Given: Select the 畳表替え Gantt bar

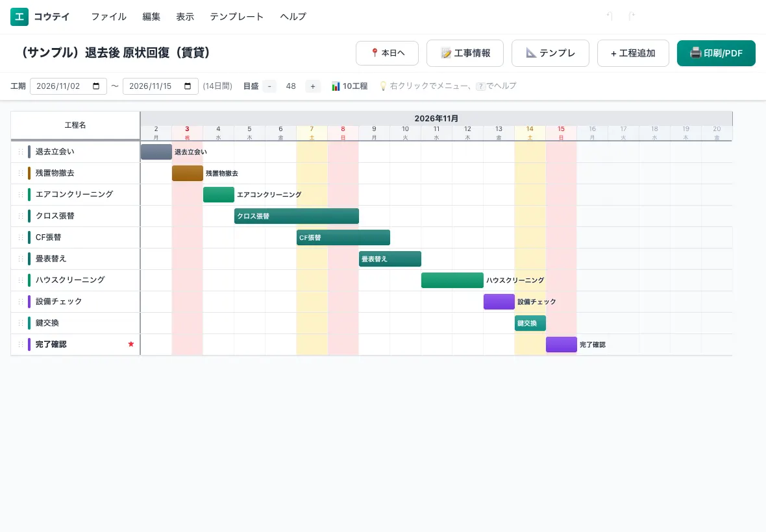Looking at the screenshot, I should point(390,259).
